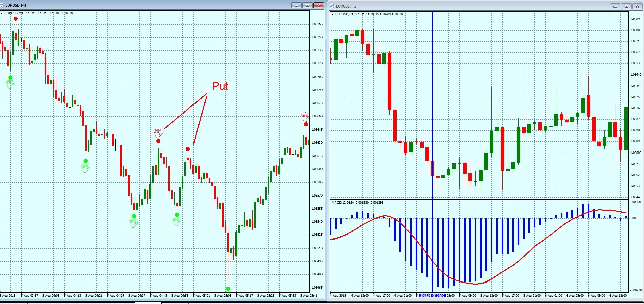Click the highlighted 2015.08.05 04:00 date label

point(432,296)
